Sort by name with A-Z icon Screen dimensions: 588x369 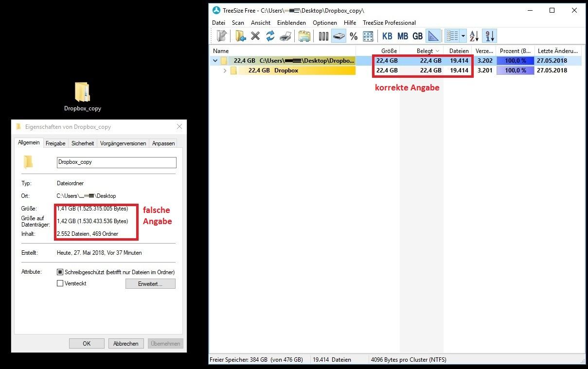pyautogui.click(x=474, y=35)
